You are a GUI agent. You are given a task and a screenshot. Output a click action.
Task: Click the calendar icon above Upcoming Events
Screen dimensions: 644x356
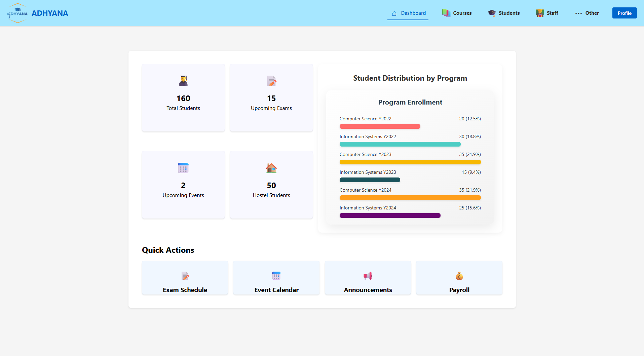click(x=183, y=168)
